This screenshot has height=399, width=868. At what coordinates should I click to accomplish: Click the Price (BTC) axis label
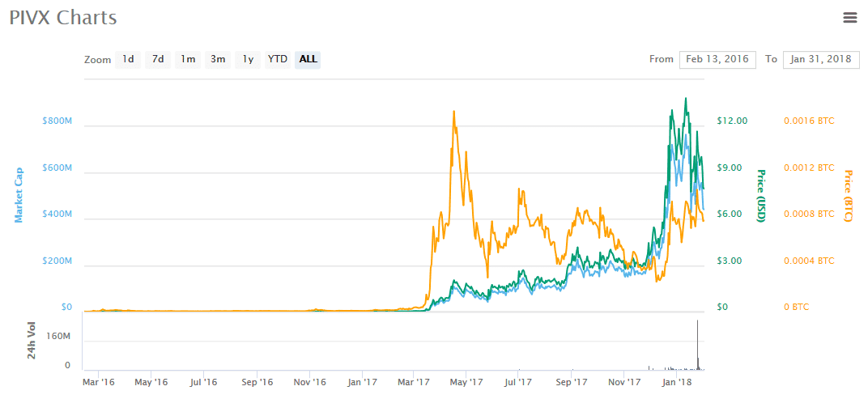click(848, 196)
